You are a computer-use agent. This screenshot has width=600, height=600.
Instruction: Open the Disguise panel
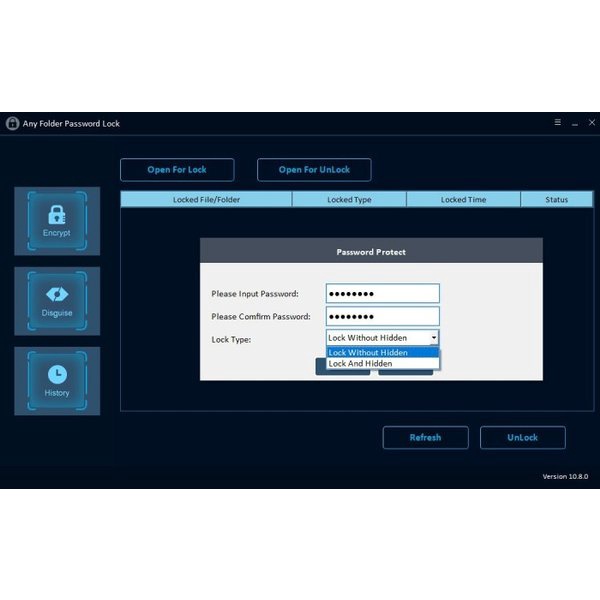click(57, 301)
